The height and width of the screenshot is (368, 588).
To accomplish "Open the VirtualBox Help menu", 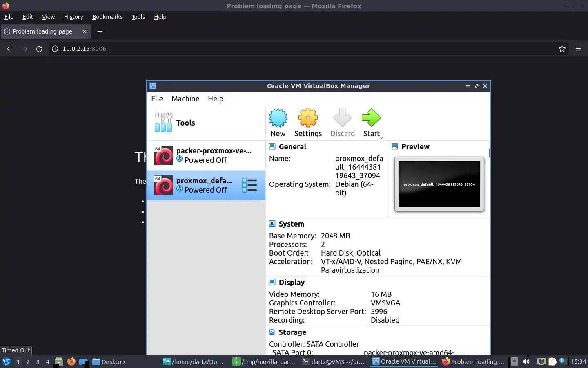I will coord(216,99).
